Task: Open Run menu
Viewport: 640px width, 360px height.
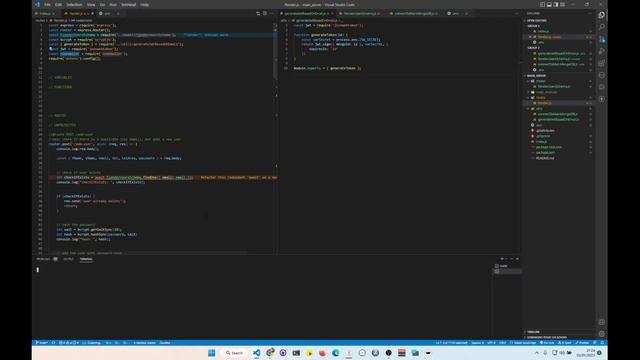Action: tap(113, 4)
